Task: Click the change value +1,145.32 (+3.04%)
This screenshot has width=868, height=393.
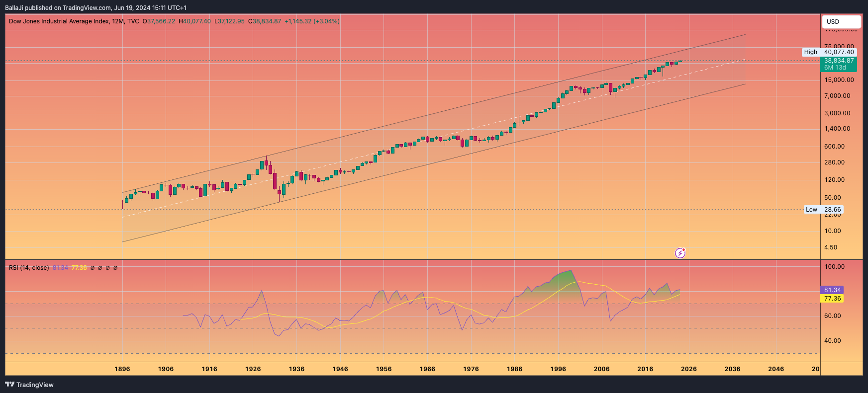Action: pyautogui.click(x=312, y=21)
